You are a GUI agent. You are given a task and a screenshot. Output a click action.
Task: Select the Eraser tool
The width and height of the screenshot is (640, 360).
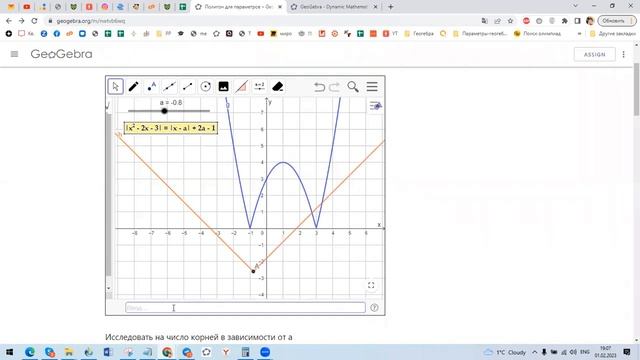click(278, 87)
